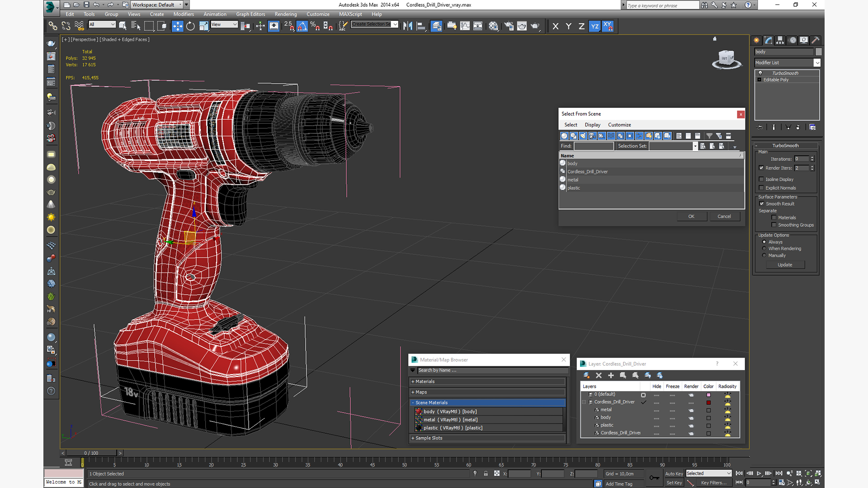Click the Manage Layers toolbar icon

[x=436, y=26]
